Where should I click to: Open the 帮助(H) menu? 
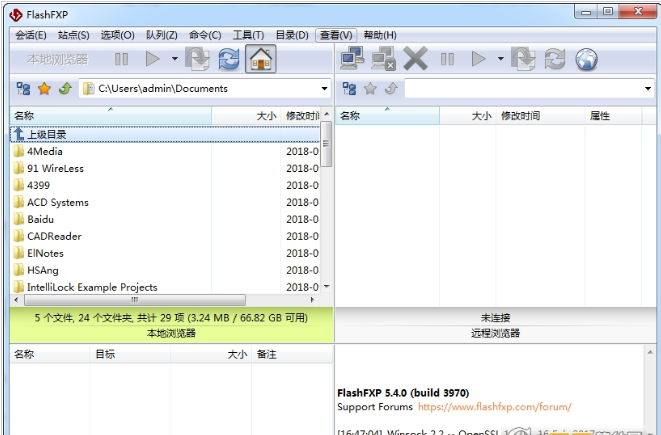tap(380, 35)
